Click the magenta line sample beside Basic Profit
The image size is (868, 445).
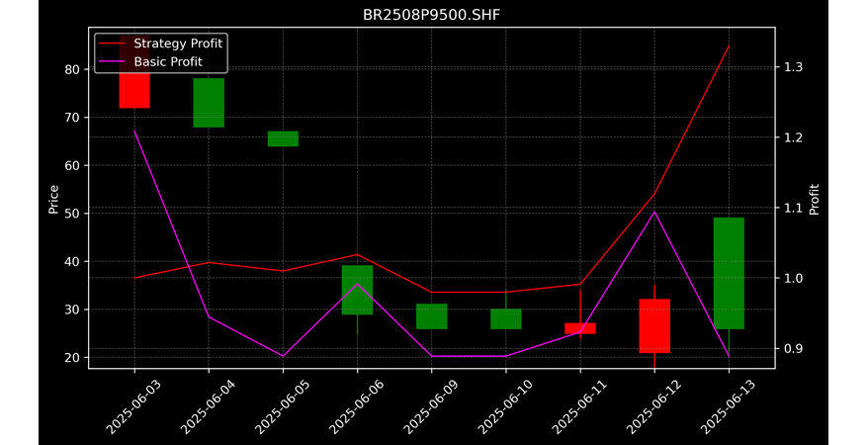tap(113, 62)
